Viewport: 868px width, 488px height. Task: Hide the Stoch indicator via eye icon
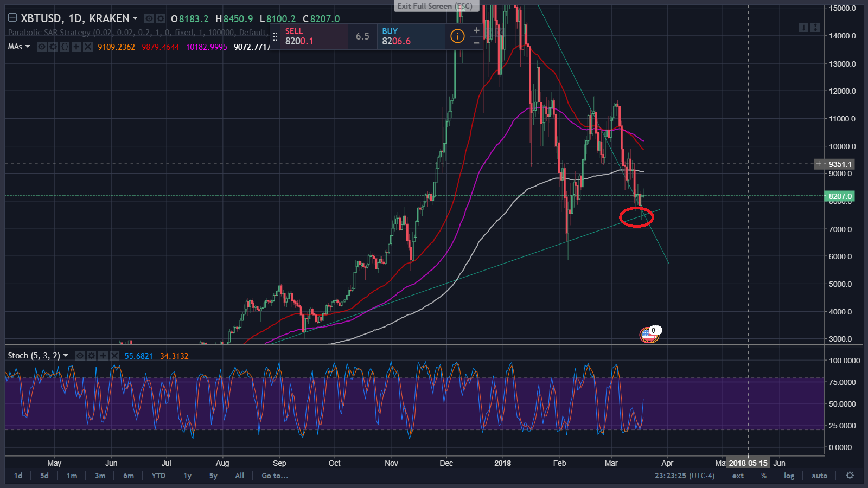pyautogui.click(x=80, y=356)
